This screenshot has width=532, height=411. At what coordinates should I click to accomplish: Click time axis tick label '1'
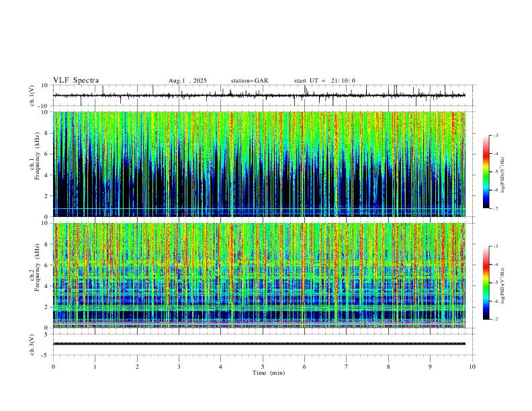click(x=95, y=367)
